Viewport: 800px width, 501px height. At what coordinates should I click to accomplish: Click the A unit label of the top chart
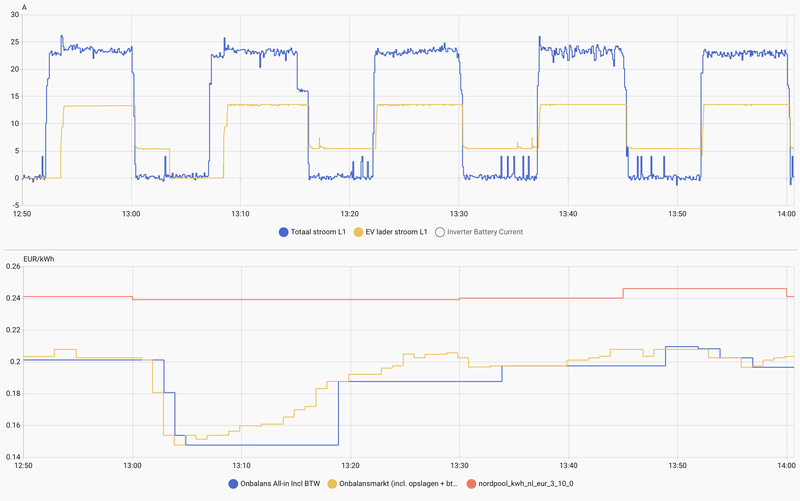pos(24,7)
